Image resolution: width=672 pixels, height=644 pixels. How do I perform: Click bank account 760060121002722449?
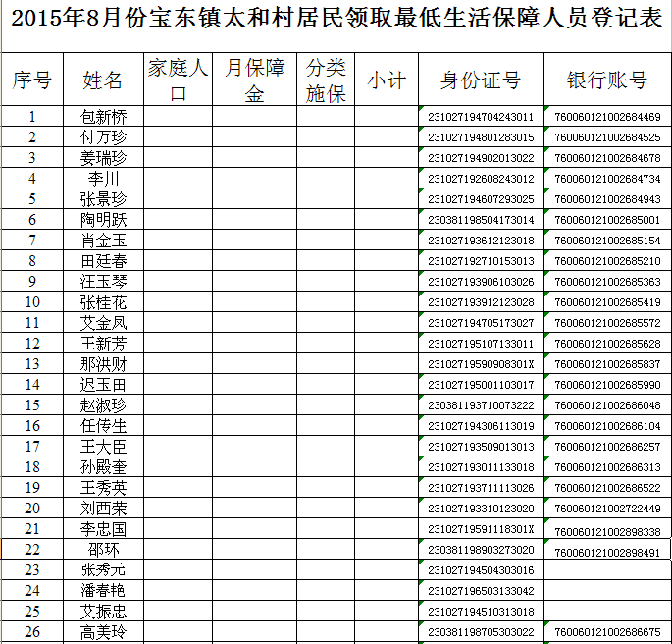(x=607, y=509)
